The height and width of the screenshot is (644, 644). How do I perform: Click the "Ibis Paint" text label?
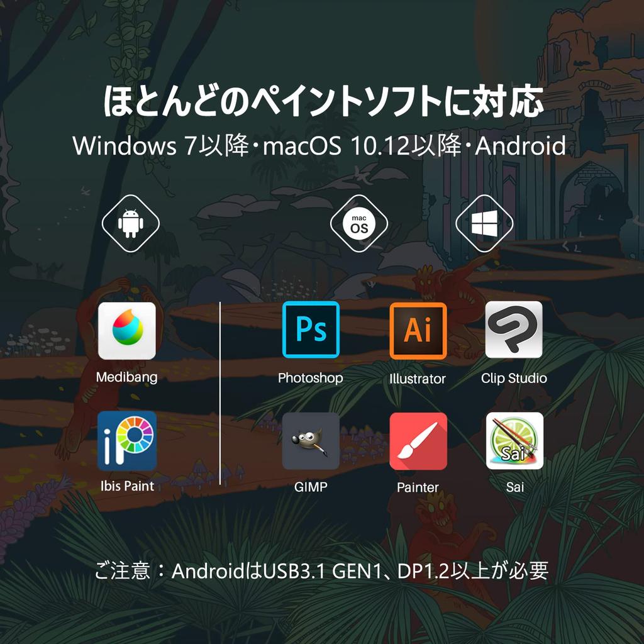(x=127, y=486)
